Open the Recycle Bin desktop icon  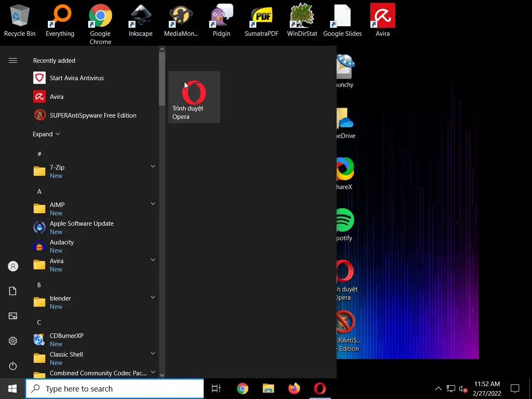click(x=20, y=21)
